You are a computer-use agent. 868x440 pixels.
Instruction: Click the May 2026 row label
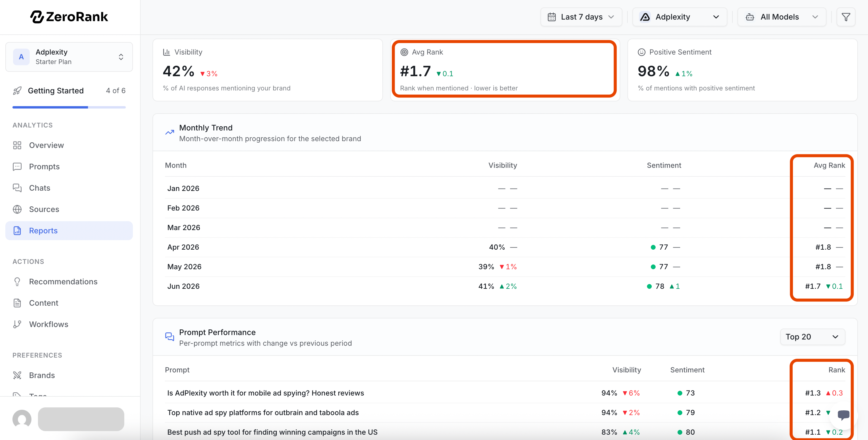coord(184,267)
